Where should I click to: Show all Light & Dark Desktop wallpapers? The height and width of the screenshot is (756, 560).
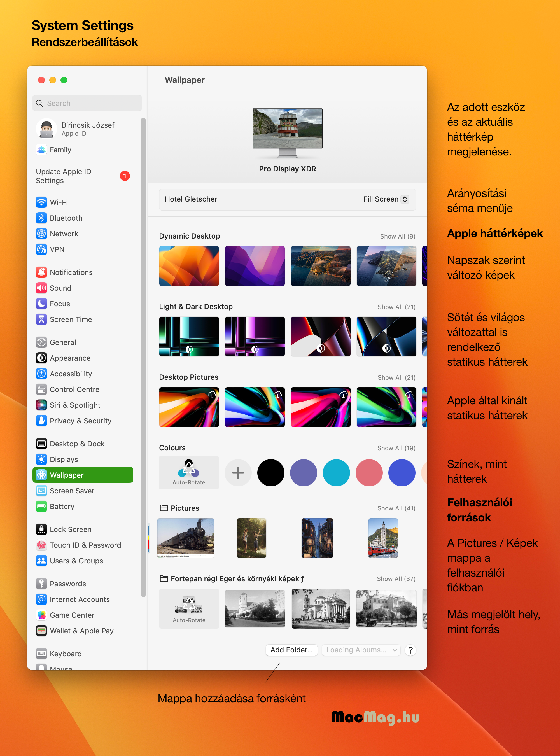pos(396,307)
